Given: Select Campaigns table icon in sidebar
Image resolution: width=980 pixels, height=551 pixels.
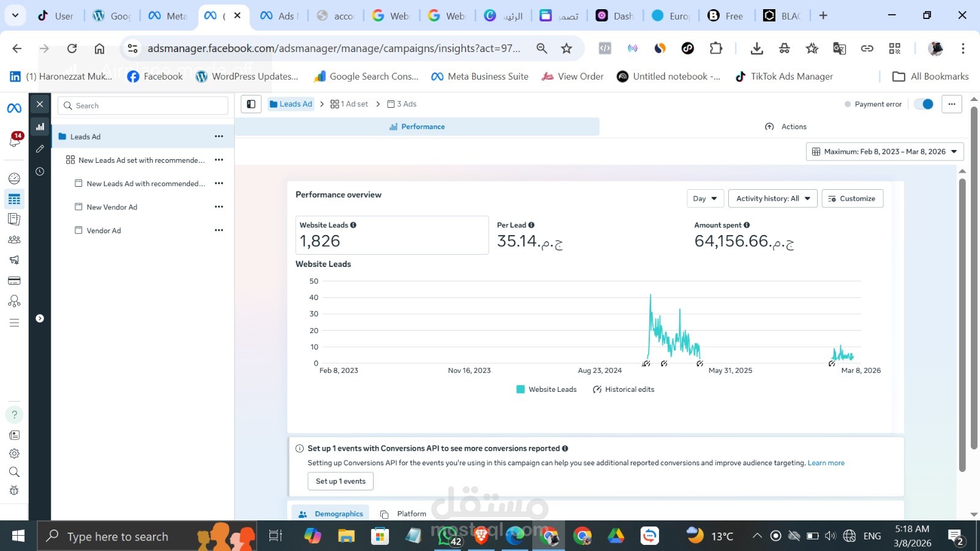Looking at the screenshot, I should coord(14,199).
